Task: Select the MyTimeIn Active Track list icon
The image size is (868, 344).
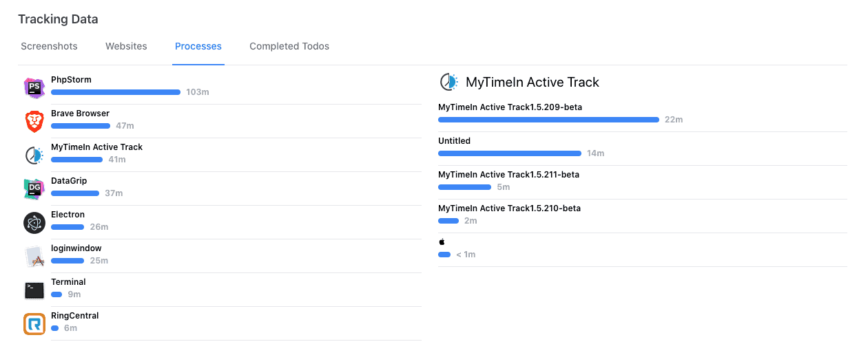Action: pos(34,155)
